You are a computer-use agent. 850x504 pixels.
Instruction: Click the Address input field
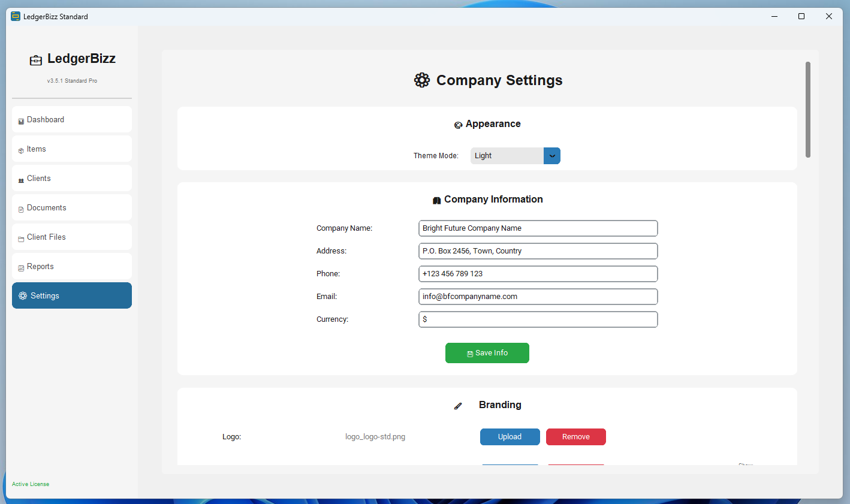(538, 251)
